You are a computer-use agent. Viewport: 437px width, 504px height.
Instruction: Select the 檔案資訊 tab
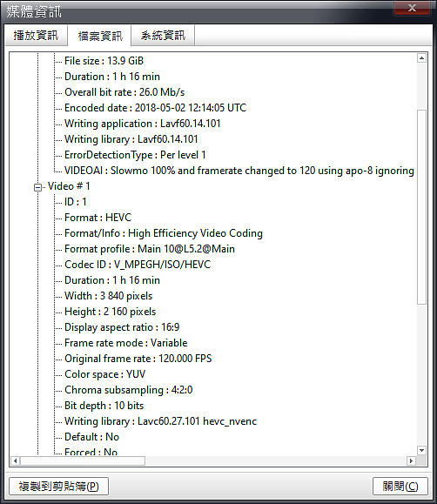point(99,36)
